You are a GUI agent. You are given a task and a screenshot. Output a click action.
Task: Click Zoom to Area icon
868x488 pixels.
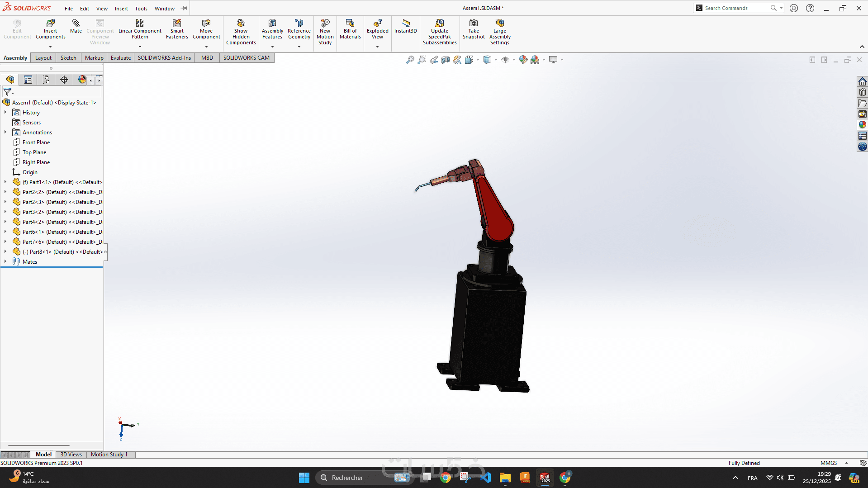coord(422,60)
